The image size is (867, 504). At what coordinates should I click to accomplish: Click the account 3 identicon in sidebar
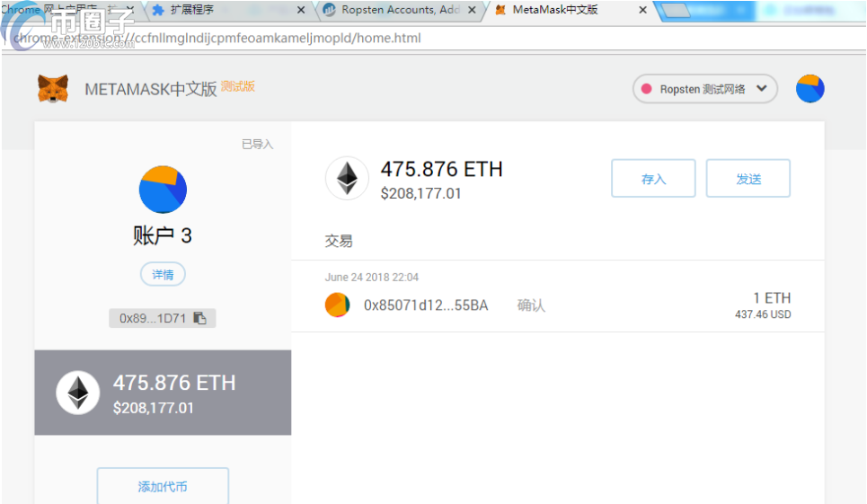coord(163,190)
